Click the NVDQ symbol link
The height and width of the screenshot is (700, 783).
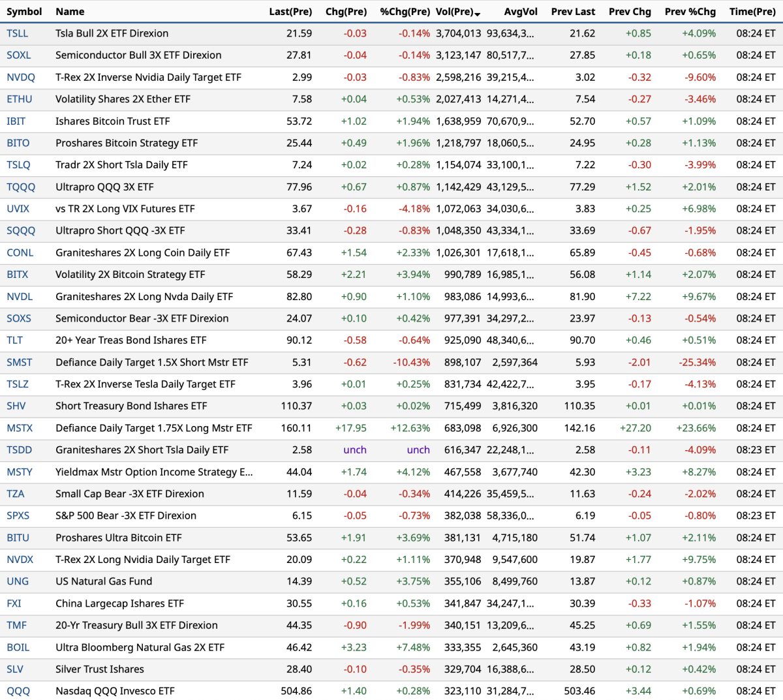21,77
